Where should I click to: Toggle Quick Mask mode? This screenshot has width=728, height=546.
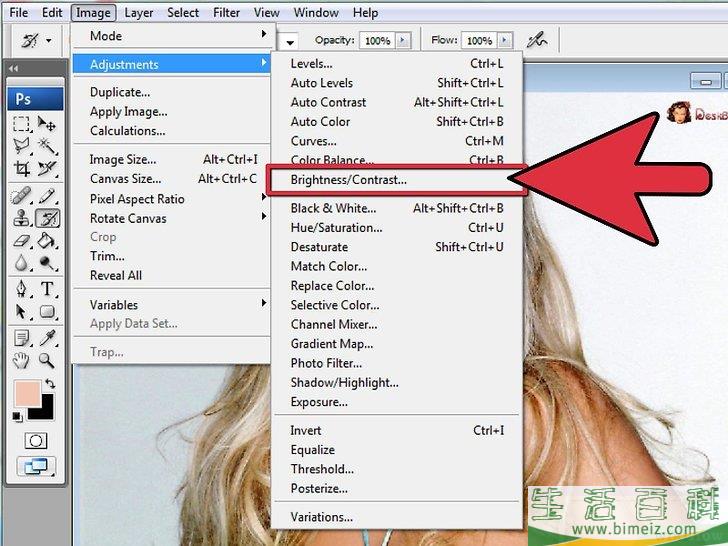tap(36, 441)
